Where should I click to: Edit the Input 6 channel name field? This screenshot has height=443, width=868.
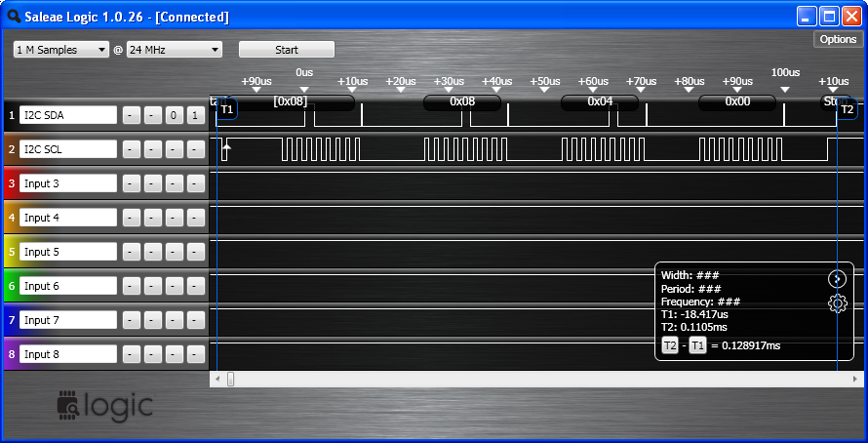[x=68, y=286]
